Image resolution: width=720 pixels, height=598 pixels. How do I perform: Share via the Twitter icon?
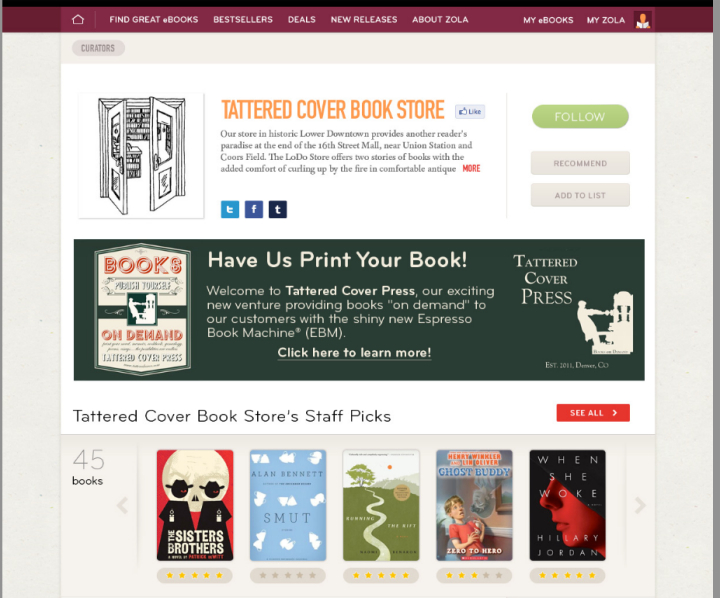point(230,209)
